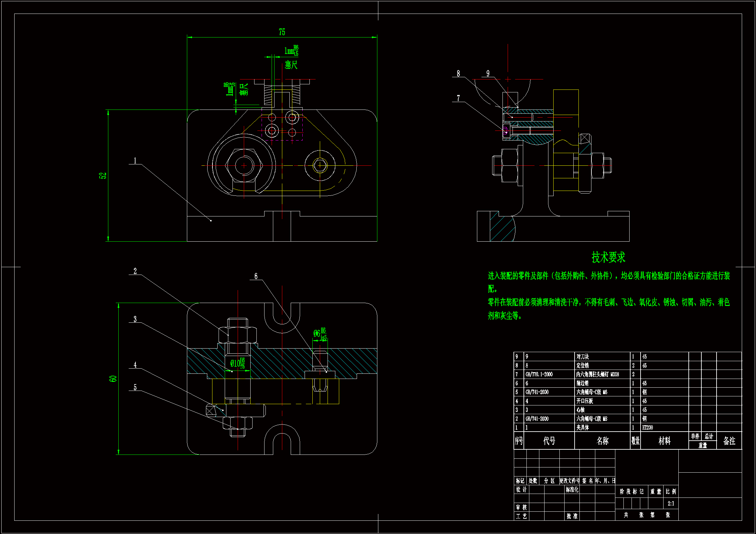Select the 夹具体 part name cell
Viewport: 756px width, 534px height.
click(582, 428)
